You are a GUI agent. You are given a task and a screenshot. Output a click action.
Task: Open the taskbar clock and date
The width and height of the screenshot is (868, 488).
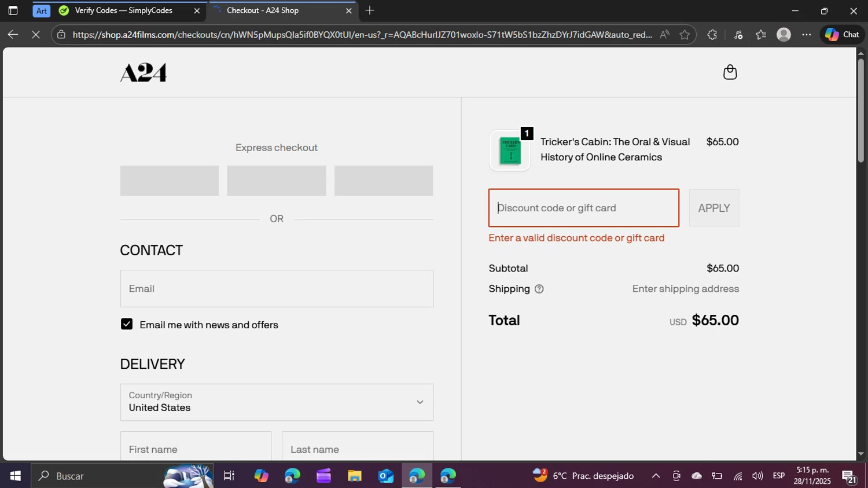click(812, 476)
